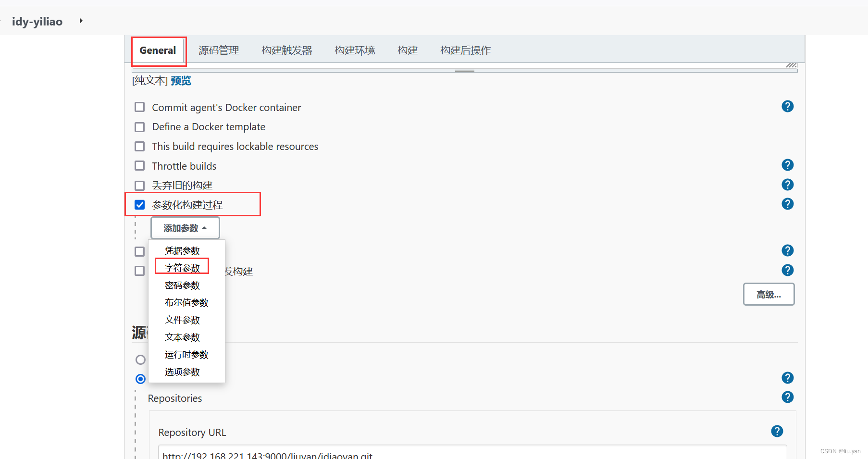Viewport: 868px width, 459px height.
Task: Enable Commit agent's Docker container checkbox
Action: (140, 107)
